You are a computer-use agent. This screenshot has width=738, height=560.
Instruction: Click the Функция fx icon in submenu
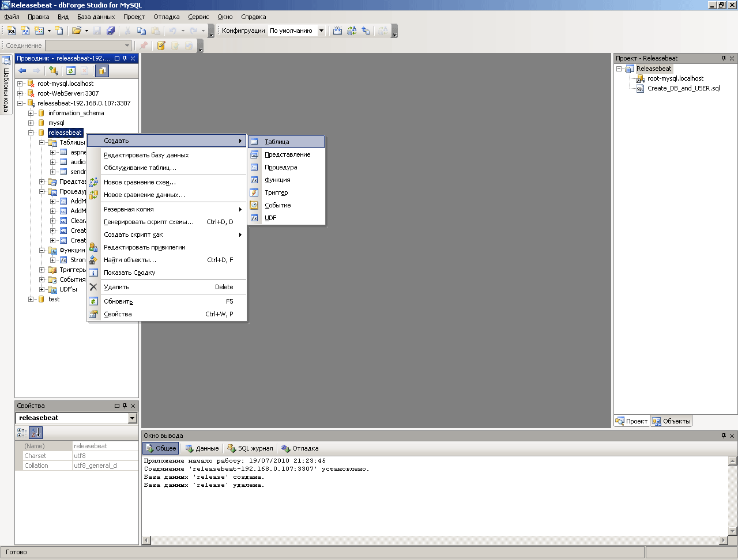pos(254,180)
